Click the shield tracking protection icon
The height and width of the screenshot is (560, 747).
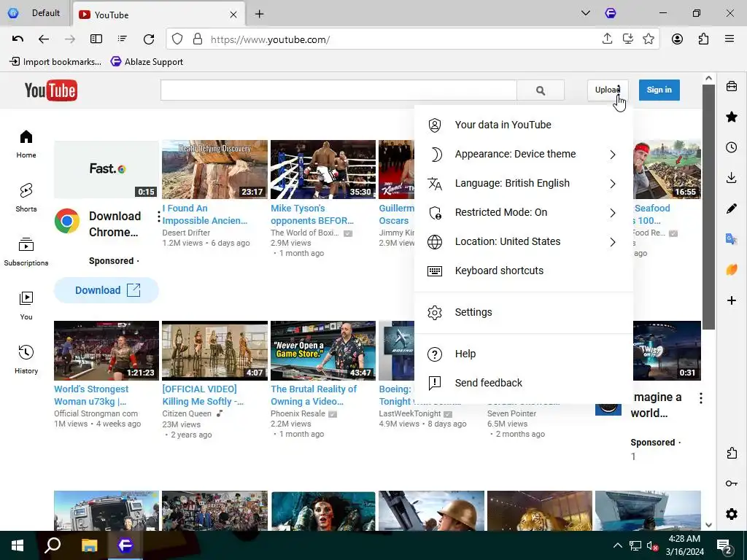[177, 39]
